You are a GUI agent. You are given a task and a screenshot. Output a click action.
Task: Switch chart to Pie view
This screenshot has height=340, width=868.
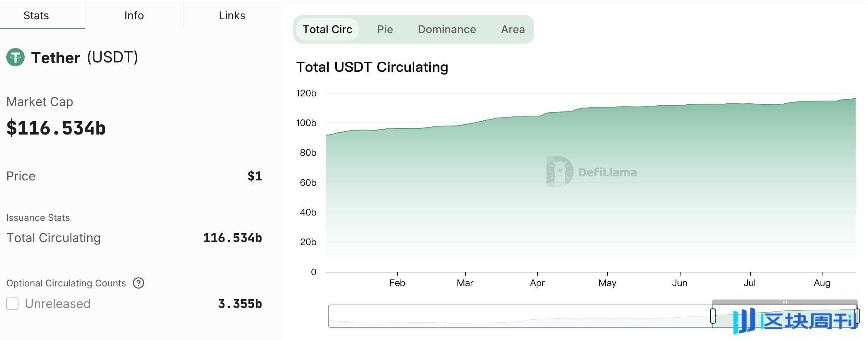385,29
